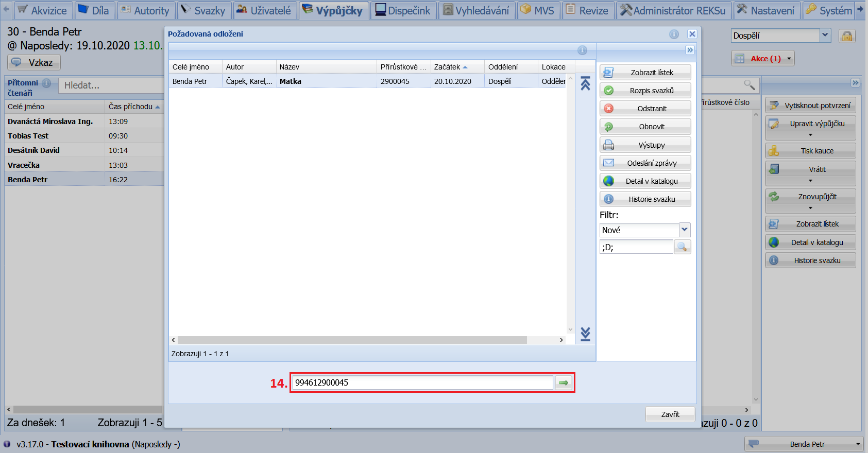Click Odeslání zprávy button
The width and height of the screenshot is (868, 453).
645,163
